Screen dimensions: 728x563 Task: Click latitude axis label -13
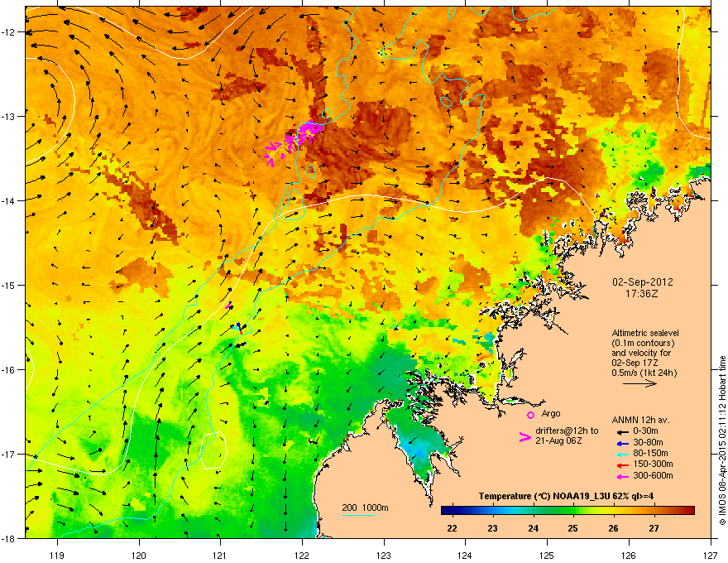click(9, 116)
